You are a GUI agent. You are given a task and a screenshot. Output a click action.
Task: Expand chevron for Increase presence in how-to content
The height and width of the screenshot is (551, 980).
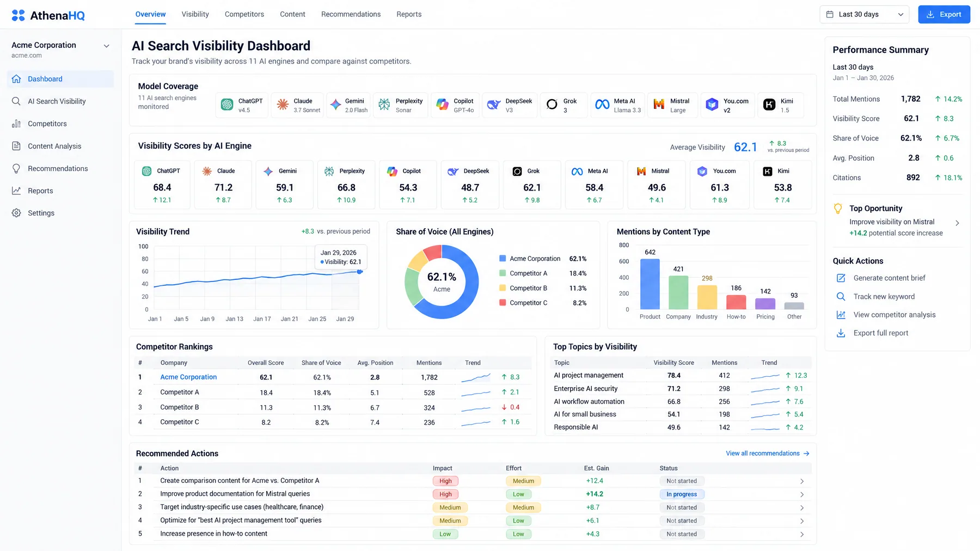point(802,534)
